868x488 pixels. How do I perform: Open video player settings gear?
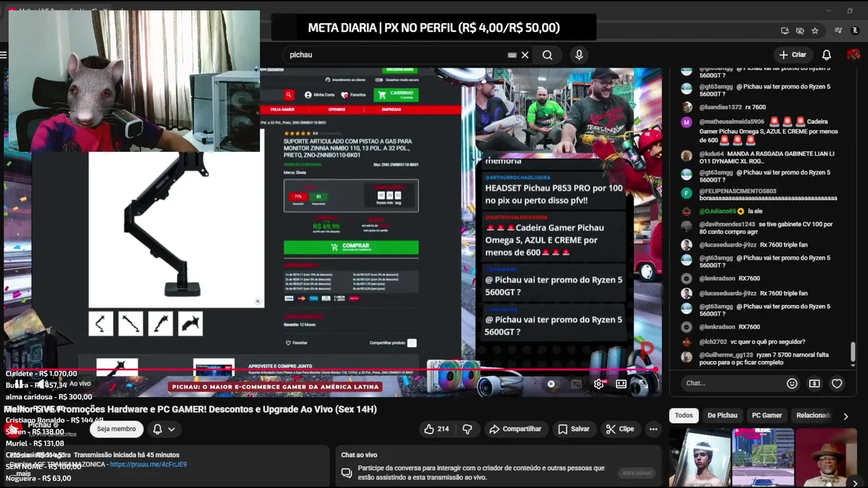(x=599, y=384)
